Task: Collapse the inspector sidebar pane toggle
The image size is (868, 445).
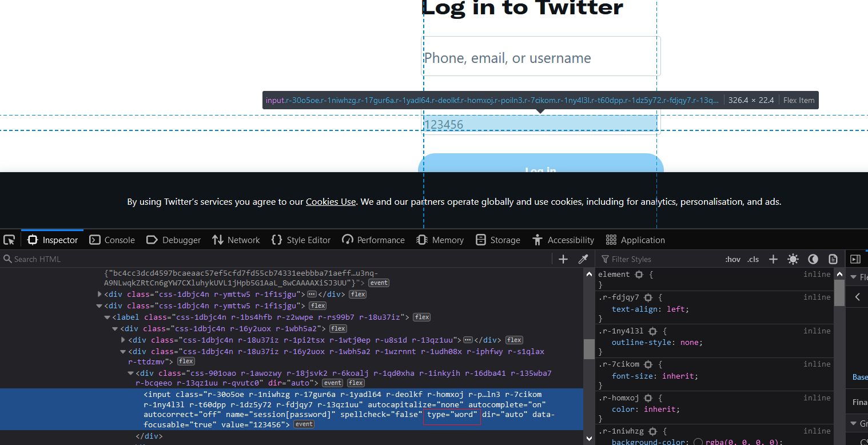Action: coord(855,259)
